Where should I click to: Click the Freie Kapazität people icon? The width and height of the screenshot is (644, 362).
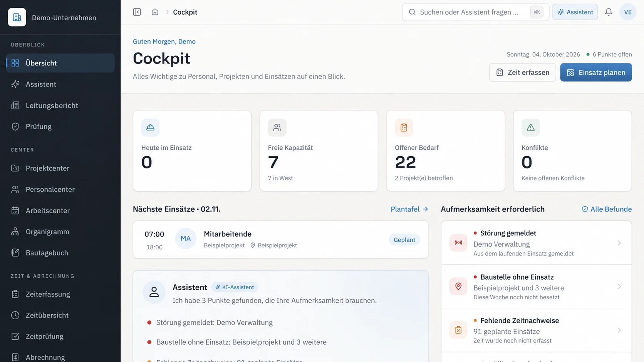(x=277, y=127)
